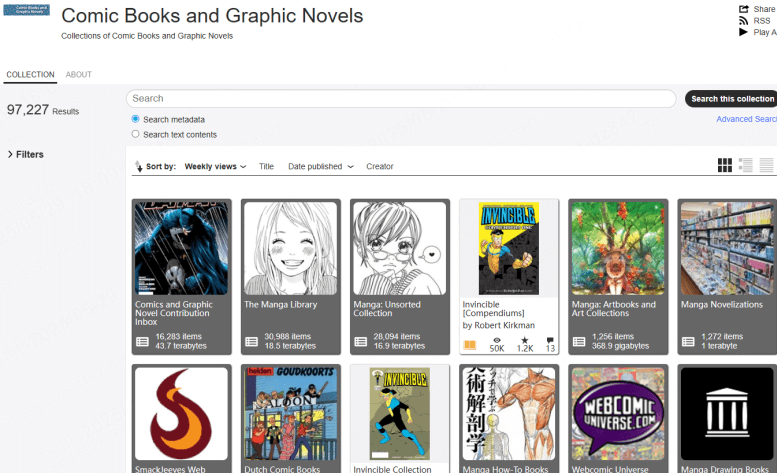This screenshot has width=777, height=473.
Task: Open the Date published sort dropdown
Action: point(321,166)
